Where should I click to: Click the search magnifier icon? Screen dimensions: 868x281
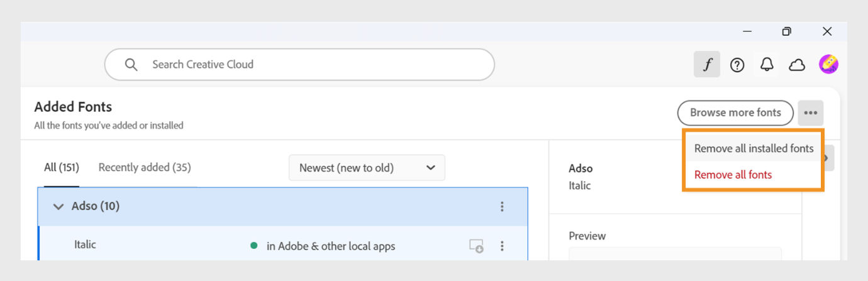click(x=131, y=64)
